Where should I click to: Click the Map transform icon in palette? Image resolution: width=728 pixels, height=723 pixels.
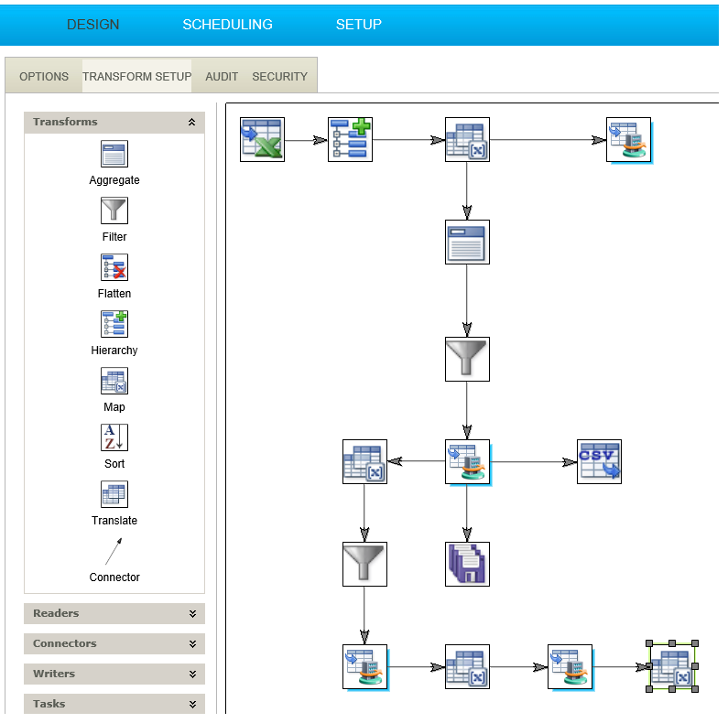tap(114, 381)
